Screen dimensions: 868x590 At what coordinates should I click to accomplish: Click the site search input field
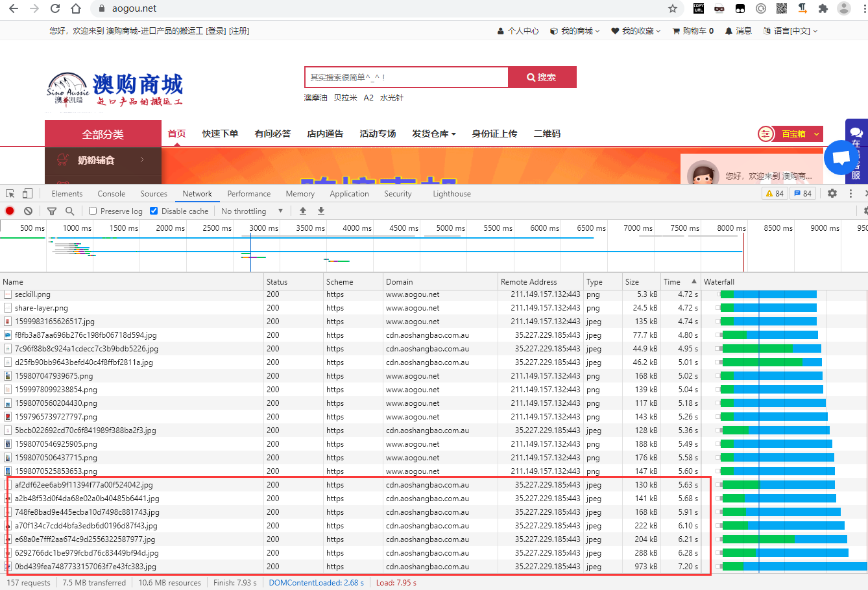(x=406, y=77)
